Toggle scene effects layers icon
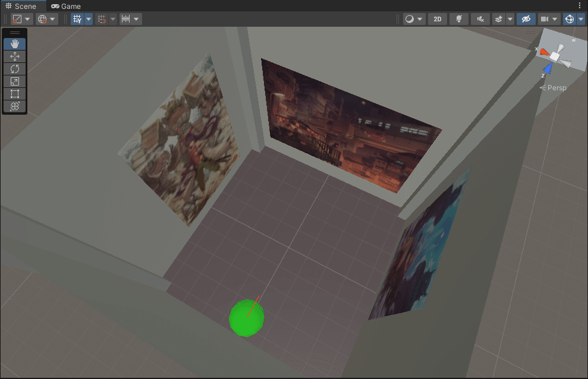Image resolution: width=588 pixels, height=379 pixels. (499, 19)
